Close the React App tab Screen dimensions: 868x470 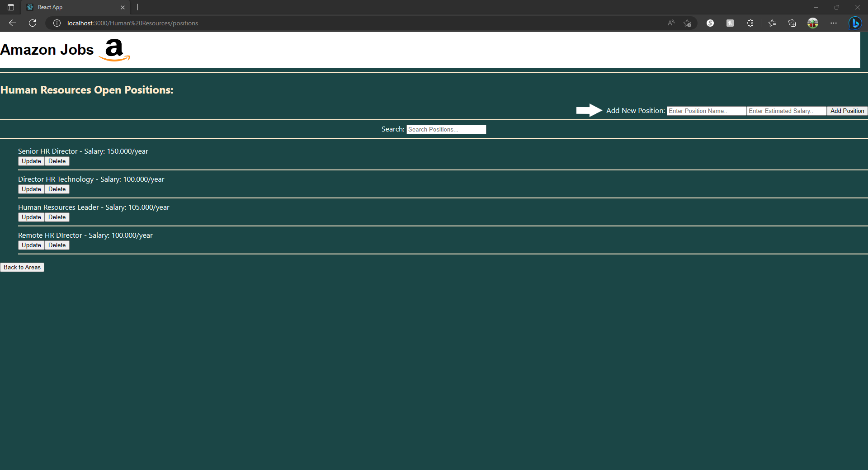coord(123,7)
